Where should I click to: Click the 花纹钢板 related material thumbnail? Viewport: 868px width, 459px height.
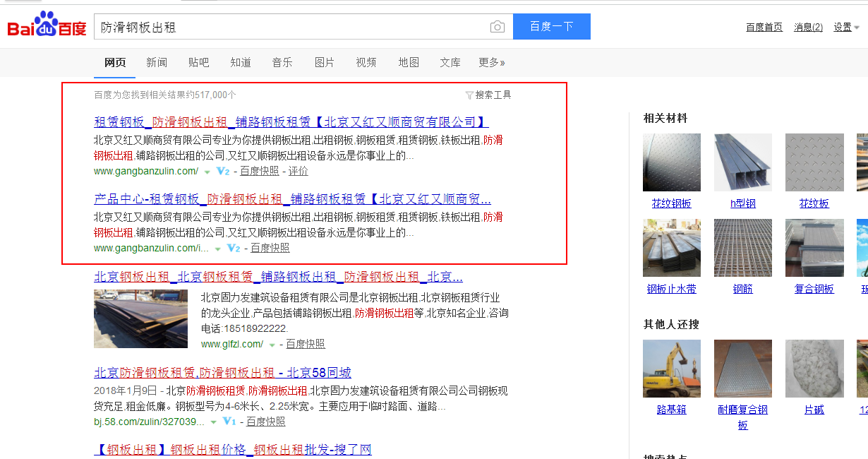pos(671,162)
